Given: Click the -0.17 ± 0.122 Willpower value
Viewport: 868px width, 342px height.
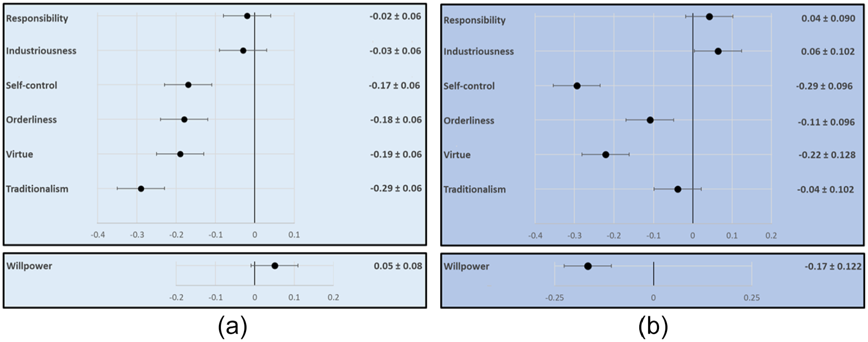Looking at the screenshot, I should tap(833, 266).
